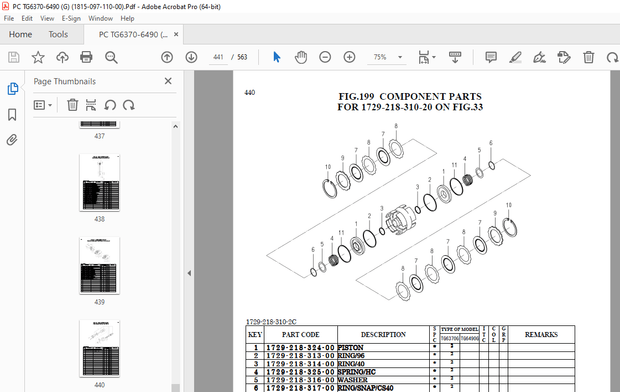Open the E-Sign menu
The width and height of the screenshot is (620, 392).
point(71,18)
